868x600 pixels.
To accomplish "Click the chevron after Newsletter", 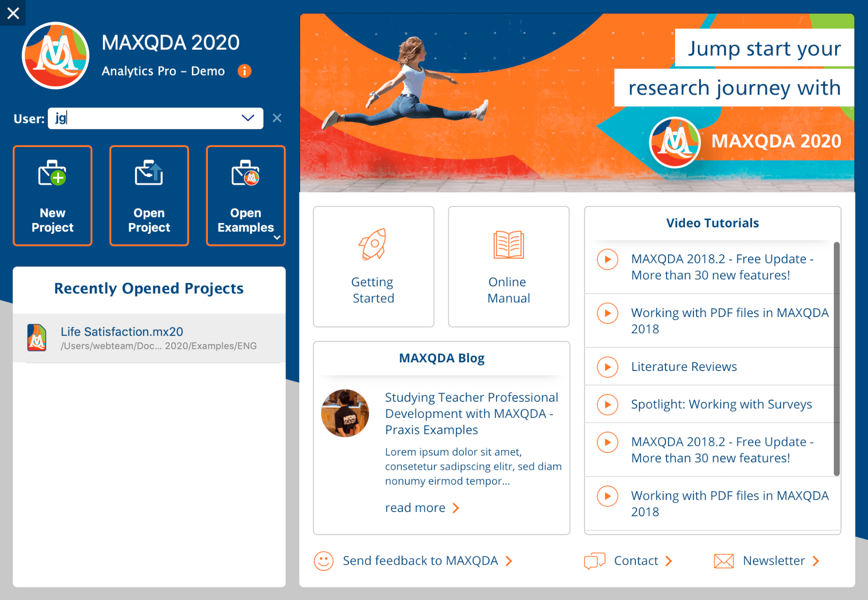I will click(816, 561).
